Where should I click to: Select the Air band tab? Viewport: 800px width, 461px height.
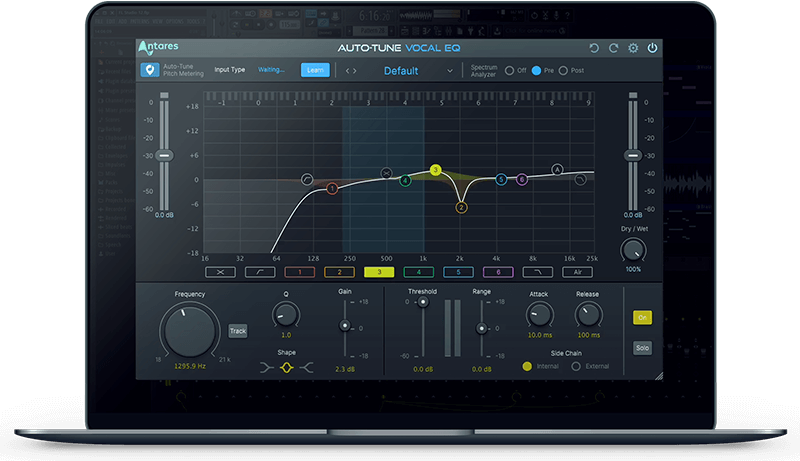[x=578, y=272]
